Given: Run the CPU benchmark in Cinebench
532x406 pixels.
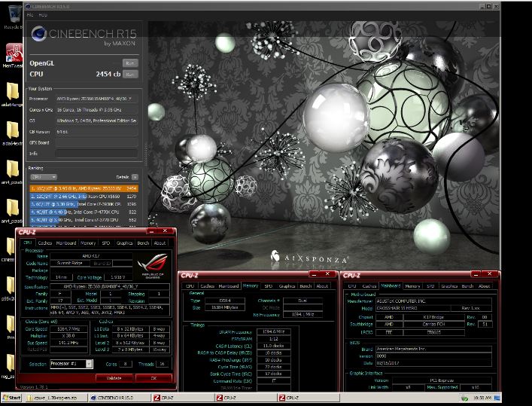Looking at the screenshot, I should [x=130, y=74].
